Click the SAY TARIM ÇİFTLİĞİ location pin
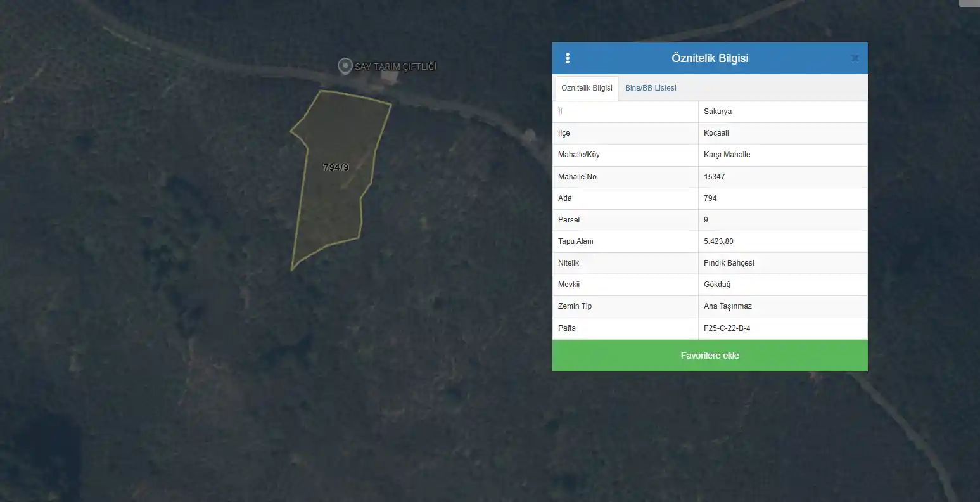 click(x=345, y=66)
